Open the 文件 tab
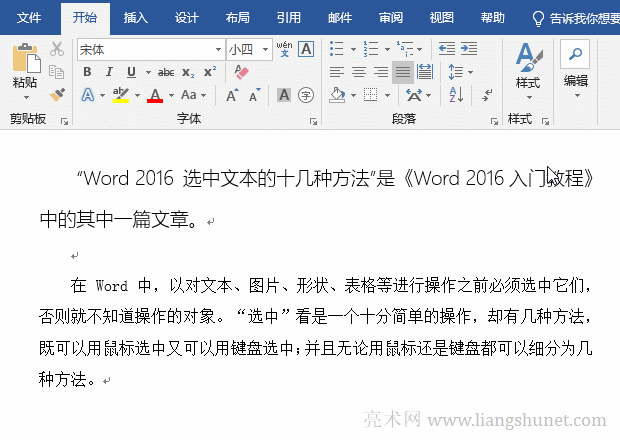The height and width of the screenshot is (440, 620). click(x=29, y=18)
